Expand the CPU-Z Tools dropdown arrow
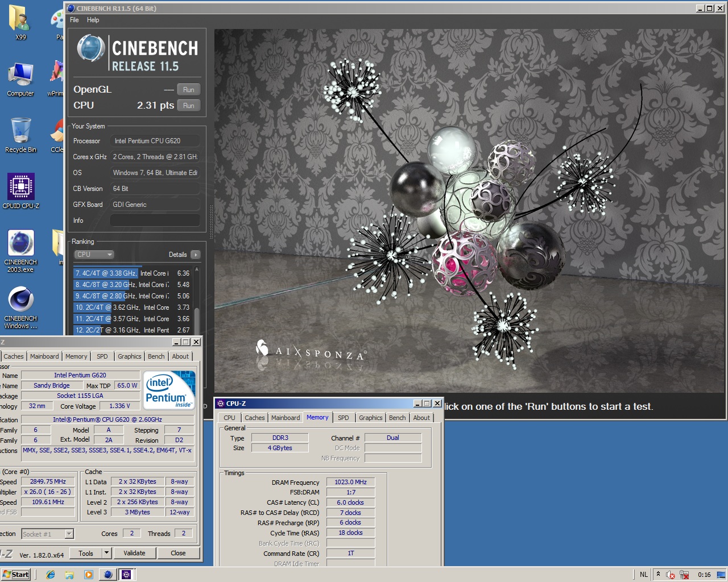The image size is (728, 582). pos(106,553)
